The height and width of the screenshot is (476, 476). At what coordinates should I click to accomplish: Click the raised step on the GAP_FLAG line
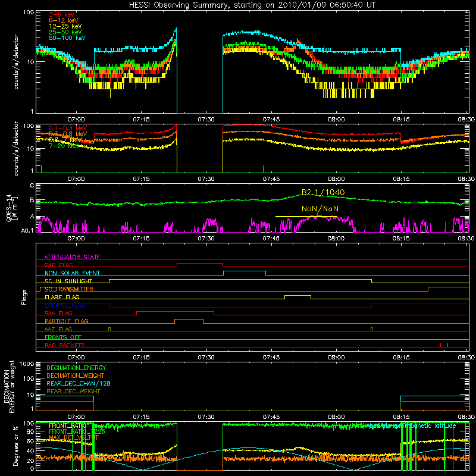(x=200, y=264)
